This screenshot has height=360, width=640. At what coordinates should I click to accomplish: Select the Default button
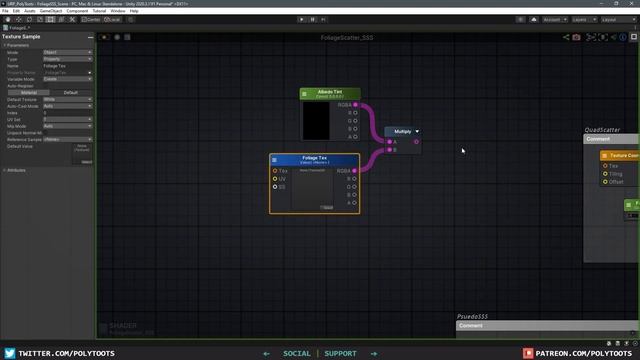[71, 93]
